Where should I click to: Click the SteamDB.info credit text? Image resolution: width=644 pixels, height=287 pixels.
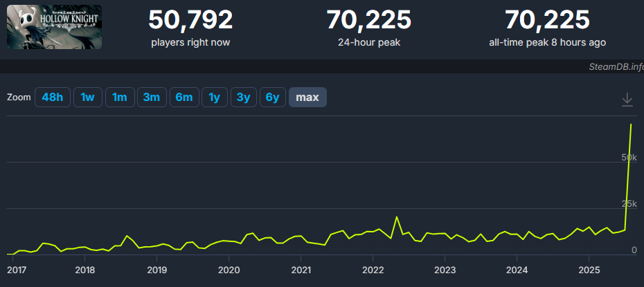[x=616, y=67]
